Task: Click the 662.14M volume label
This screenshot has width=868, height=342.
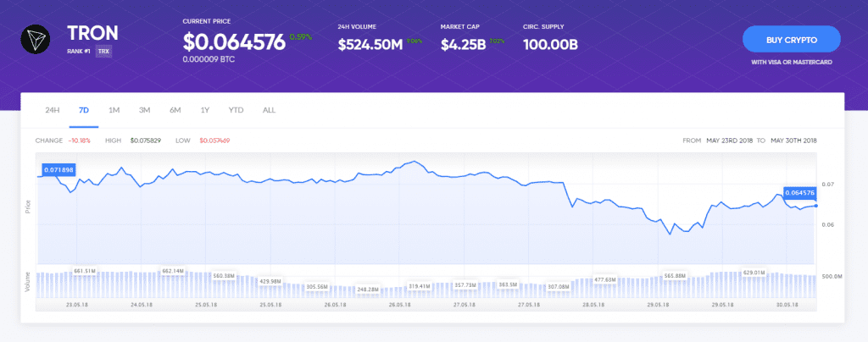Action: [x=173, y=271]
